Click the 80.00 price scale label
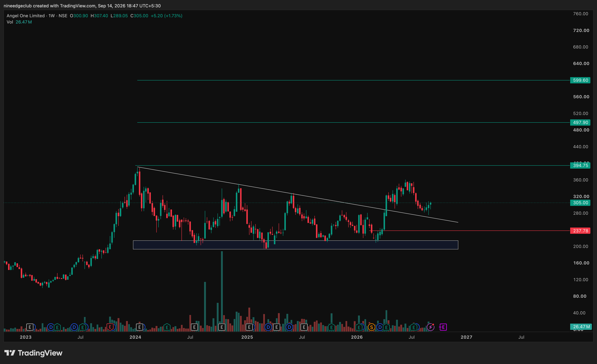The width and height of the screenshot is (597, 364). point(580,296)
